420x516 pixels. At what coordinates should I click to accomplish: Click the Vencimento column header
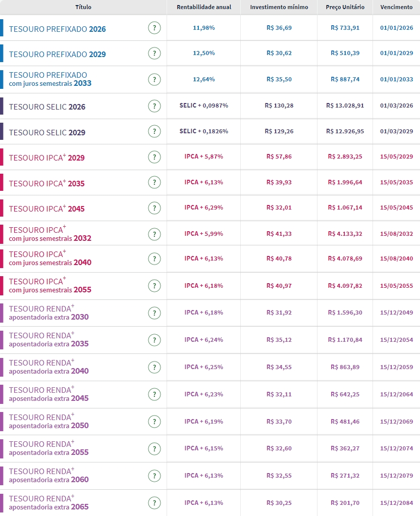(x=396, y=7)
